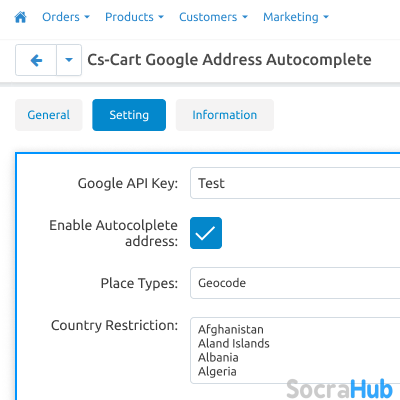Select the Setting tab
400x400 pixels.
point(129,115)
